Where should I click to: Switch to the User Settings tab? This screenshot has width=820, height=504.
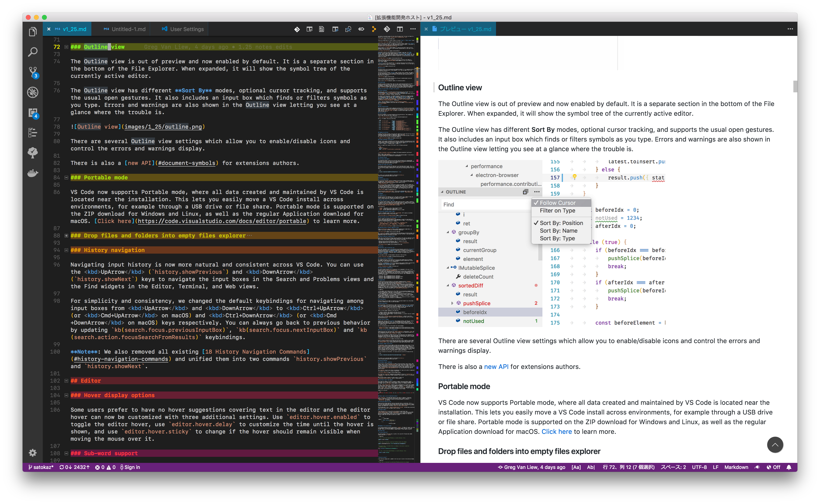click(186, 29)
